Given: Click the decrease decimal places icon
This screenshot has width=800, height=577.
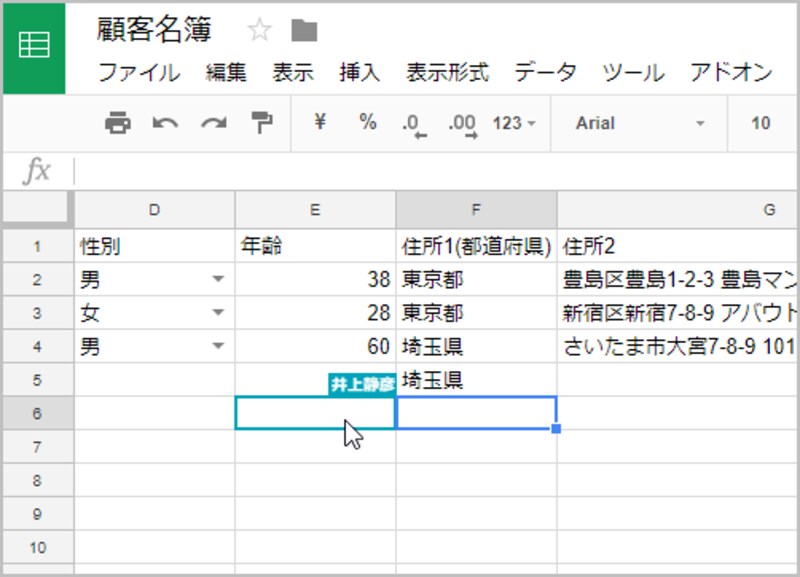Looking at the screenshot, I should pos(416,124).
